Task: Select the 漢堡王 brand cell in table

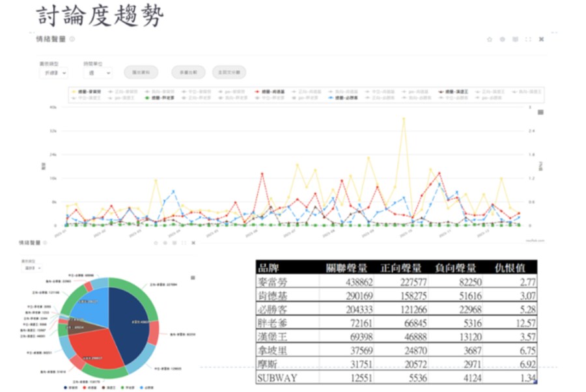Action: (288, 337)
